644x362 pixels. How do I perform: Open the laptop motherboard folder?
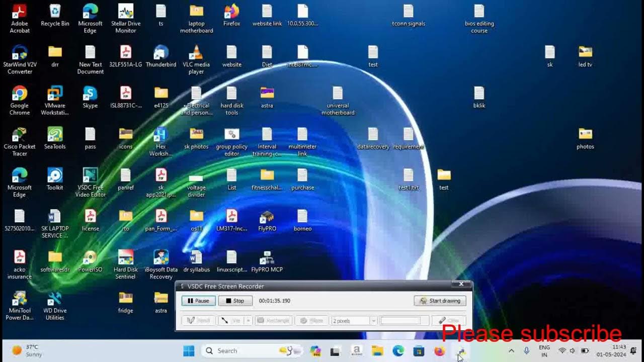coord(196,19)
